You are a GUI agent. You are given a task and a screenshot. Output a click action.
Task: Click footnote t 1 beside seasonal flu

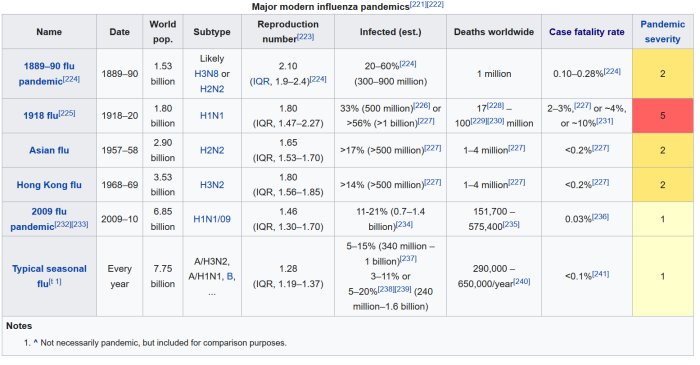pos(55,282)
